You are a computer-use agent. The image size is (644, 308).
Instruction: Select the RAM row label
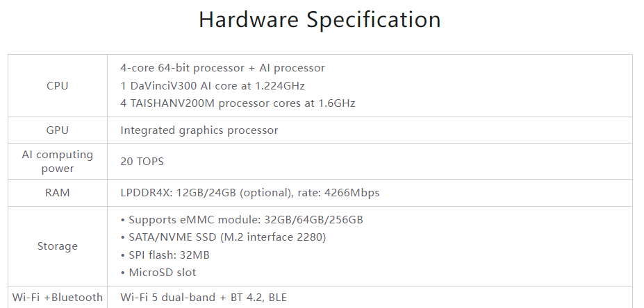58,192
